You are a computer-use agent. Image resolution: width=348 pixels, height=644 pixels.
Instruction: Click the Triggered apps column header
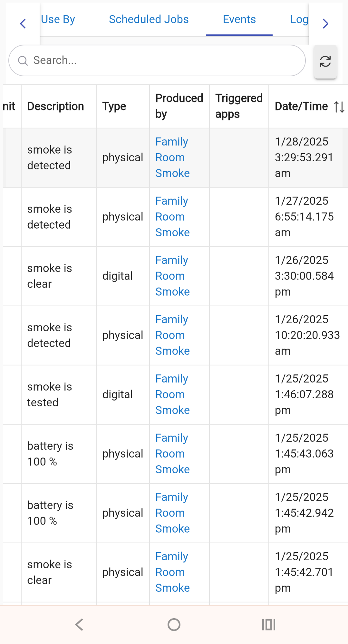click(x=239, y=106)
